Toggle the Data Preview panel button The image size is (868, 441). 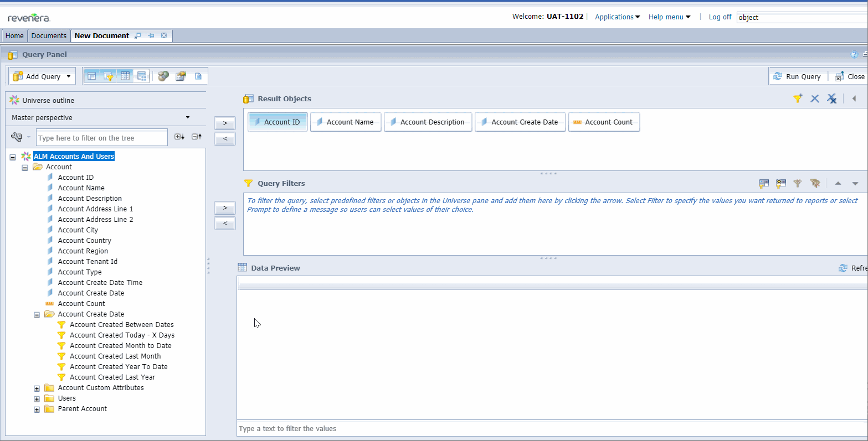click(125, 76)
